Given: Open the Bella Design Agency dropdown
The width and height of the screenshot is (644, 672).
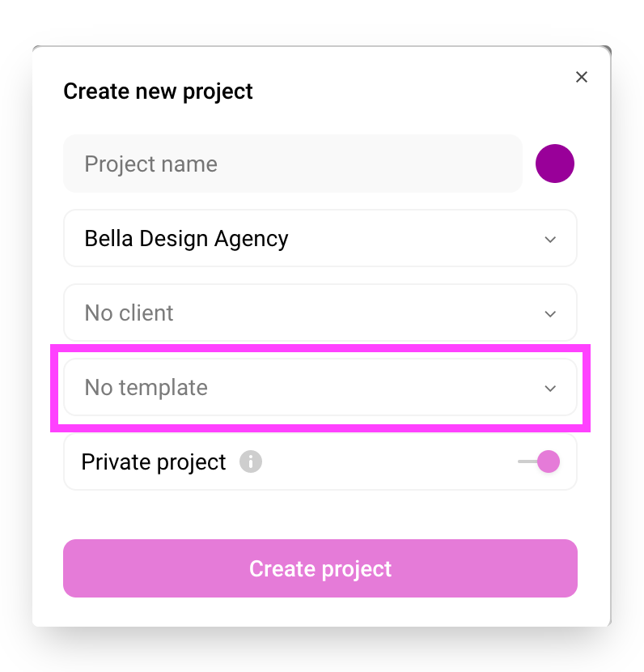Looking at the screenshot, I should pos(320,239).
